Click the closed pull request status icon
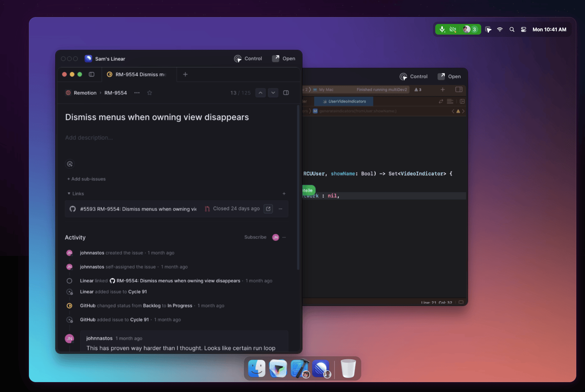This screenshot has height=392, width=585. [x=207, y=209]
